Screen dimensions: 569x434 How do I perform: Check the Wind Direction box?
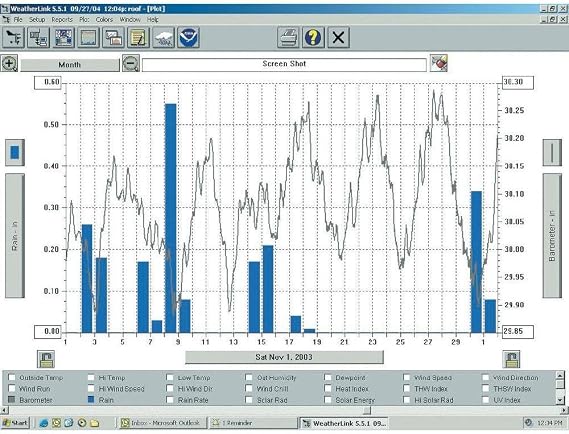486,377
